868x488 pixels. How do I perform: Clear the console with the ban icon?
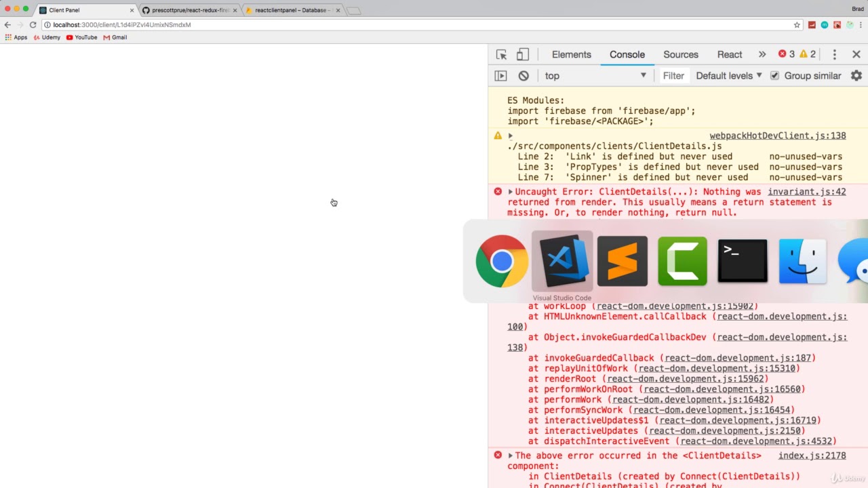tap(524, 76)
